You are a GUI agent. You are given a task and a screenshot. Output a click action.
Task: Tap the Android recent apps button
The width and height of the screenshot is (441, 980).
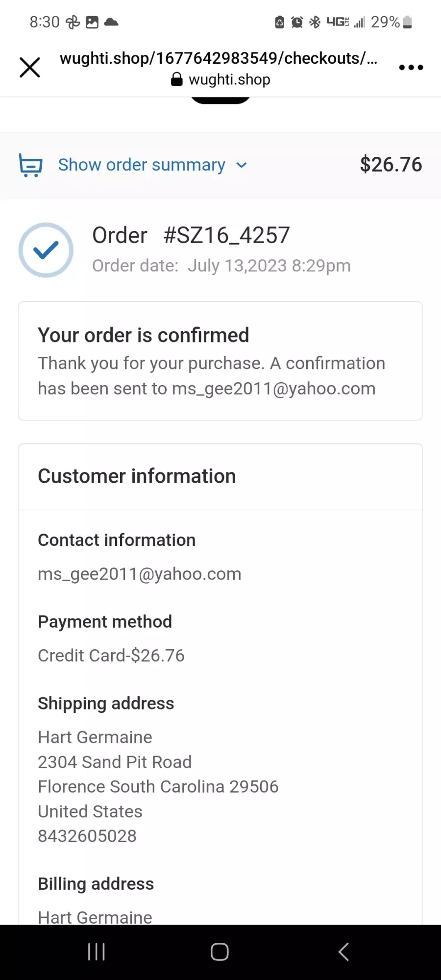[97, 952]
